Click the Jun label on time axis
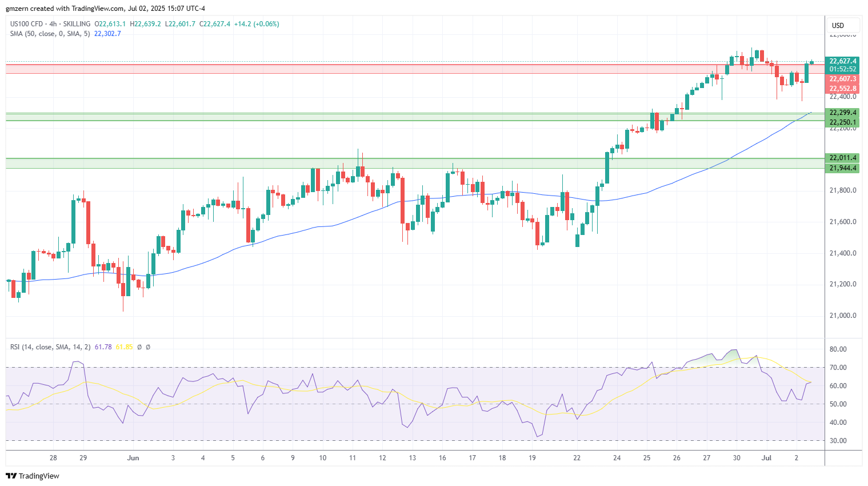The height and width of the screenshot is (486, 868). [133, 458]
